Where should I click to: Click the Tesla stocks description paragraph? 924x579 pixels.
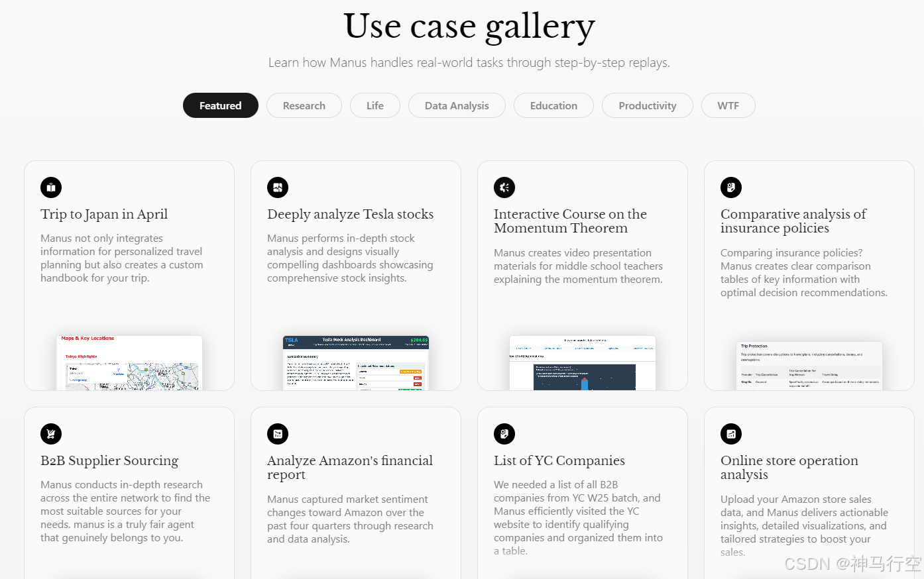[350, 258]
